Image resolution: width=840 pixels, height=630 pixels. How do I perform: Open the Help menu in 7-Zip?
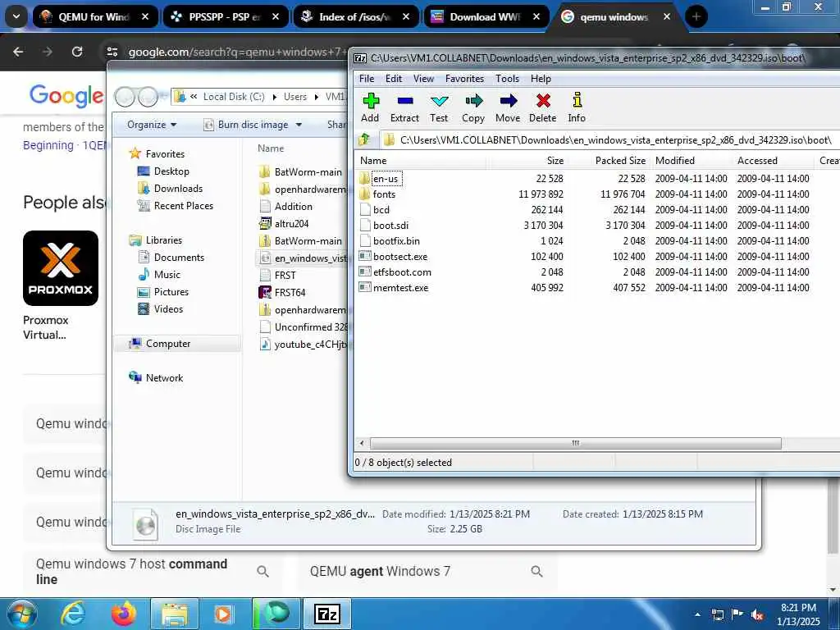click(x=541, y=79)
